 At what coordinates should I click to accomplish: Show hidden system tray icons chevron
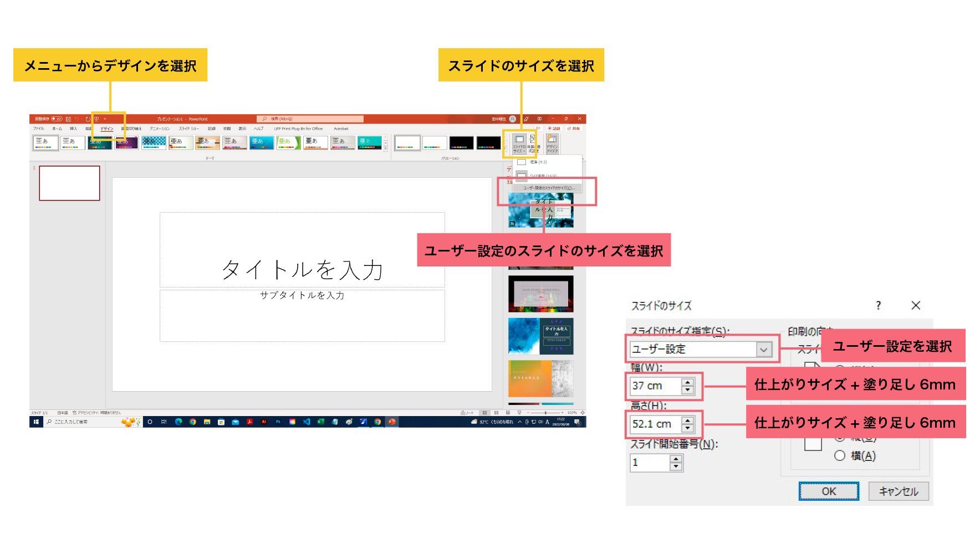tap(519, 422)
